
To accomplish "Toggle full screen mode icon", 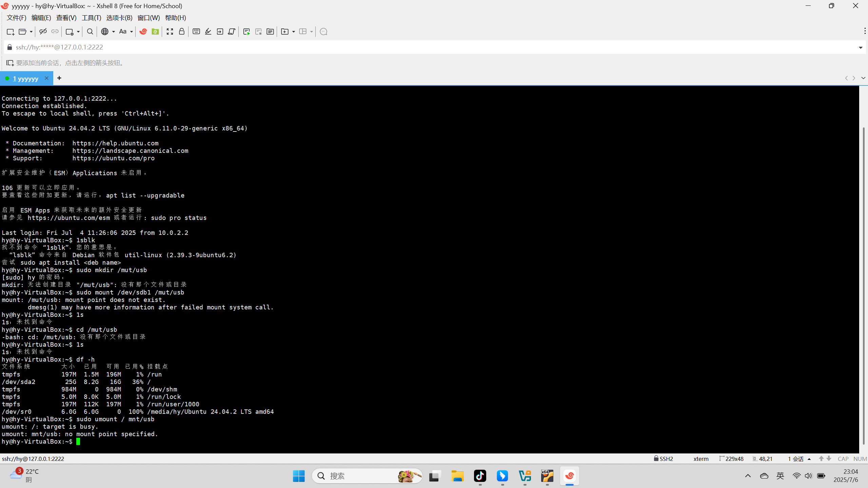I will pos(170,32).
